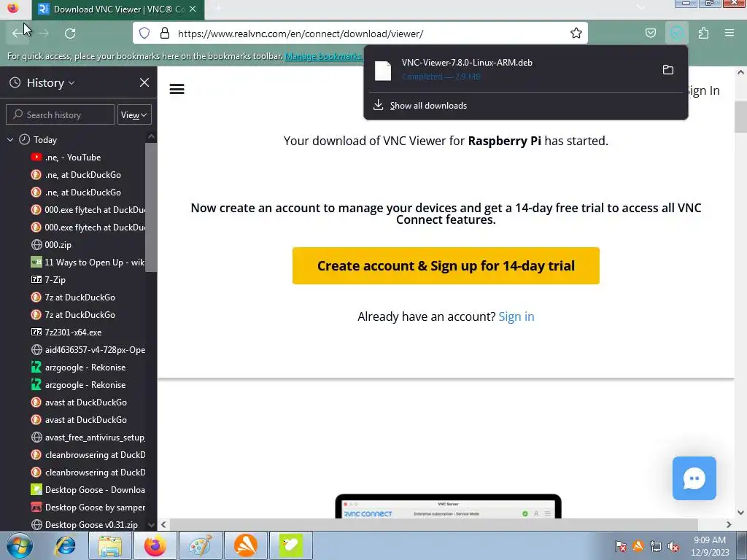Open the View sorting dropdown
The image size is (747, 560).
tap(134, 114)
